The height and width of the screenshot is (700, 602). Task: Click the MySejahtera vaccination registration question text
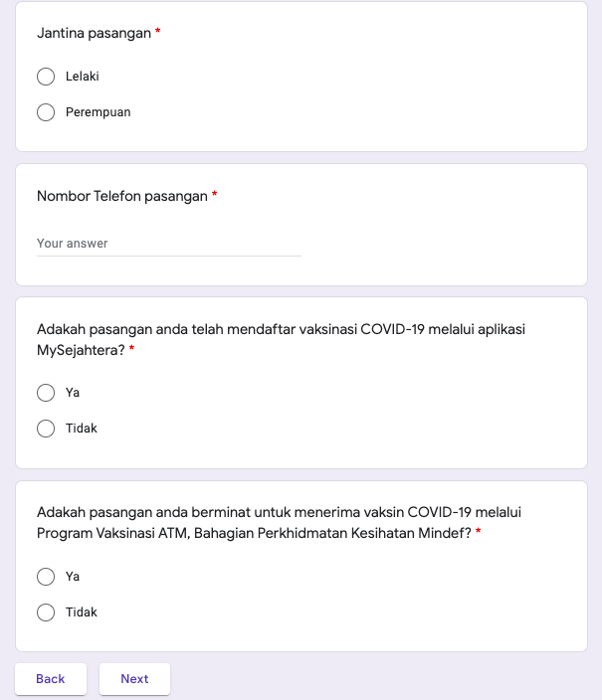coord(281,329)
